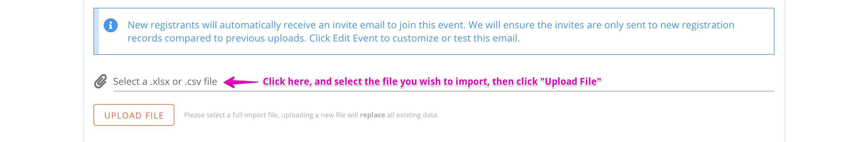Click the light blue accent bar of info banner
This screenshot has height=142, width=868.
pos(97,31)
